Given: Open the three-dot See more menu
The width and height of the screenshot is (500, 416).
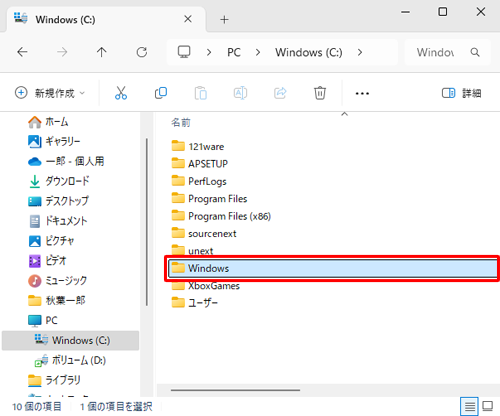Looking at the screenshot, I should point(362,93).
